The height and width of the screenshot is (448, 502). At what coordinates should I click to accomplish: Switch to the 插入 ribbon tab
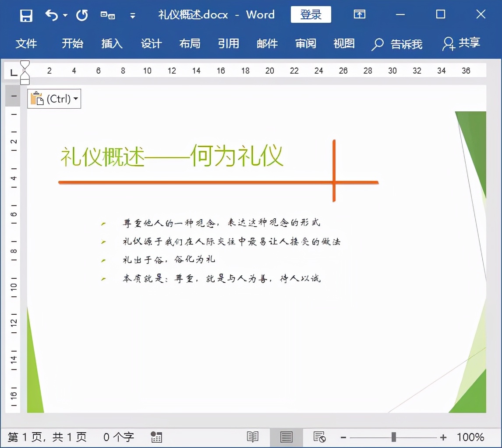(x=112, y=44)
